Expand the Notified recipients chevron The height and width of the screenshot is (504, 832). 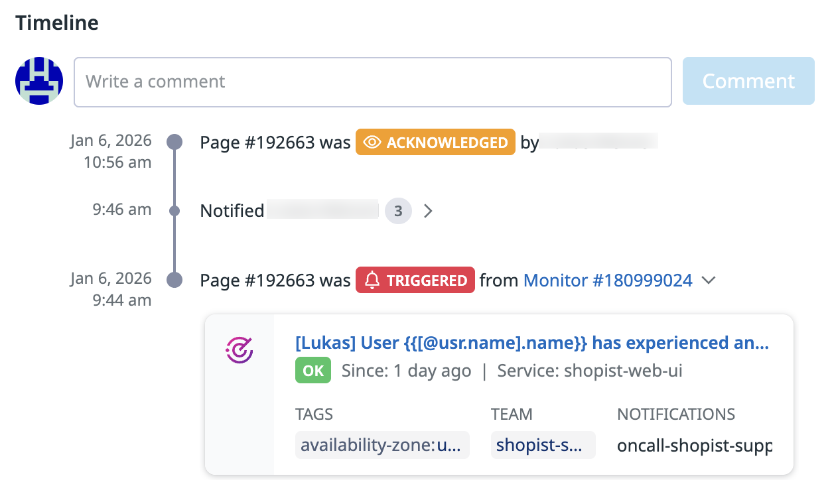click(429, 212)
